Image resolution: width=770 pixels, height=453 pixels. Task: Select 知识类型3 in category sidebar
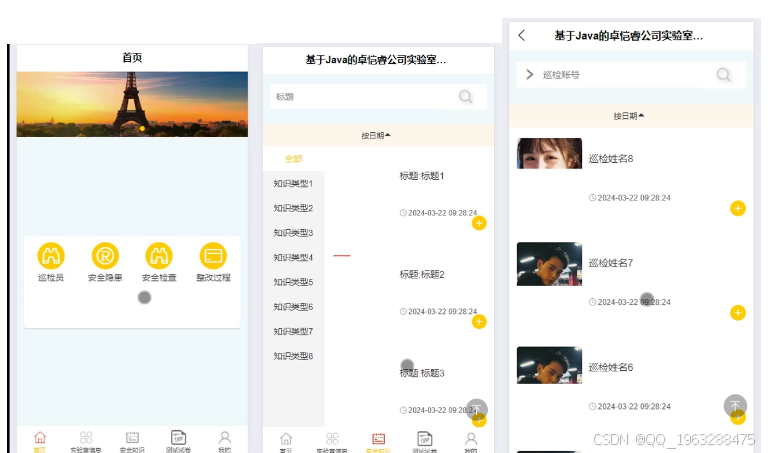click(293, 232)
